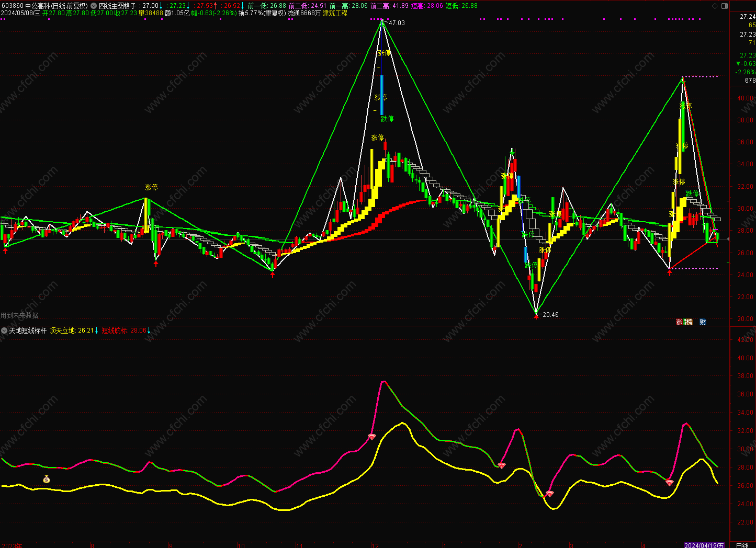
Task: Click the 前二低: 24.51 readout
Action: [308, 6]
